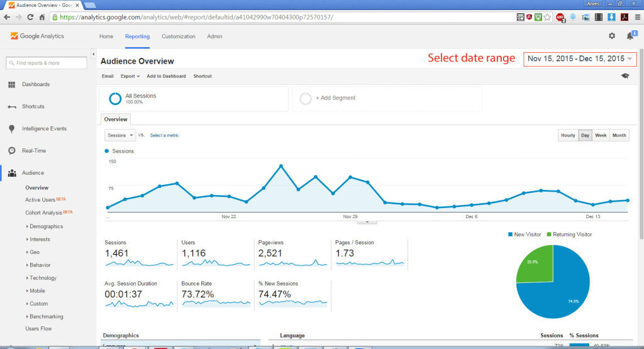Click Add to Dashboard button
Image resolution: width=644 pixels, height=349 pixels.
pos(166,76)
